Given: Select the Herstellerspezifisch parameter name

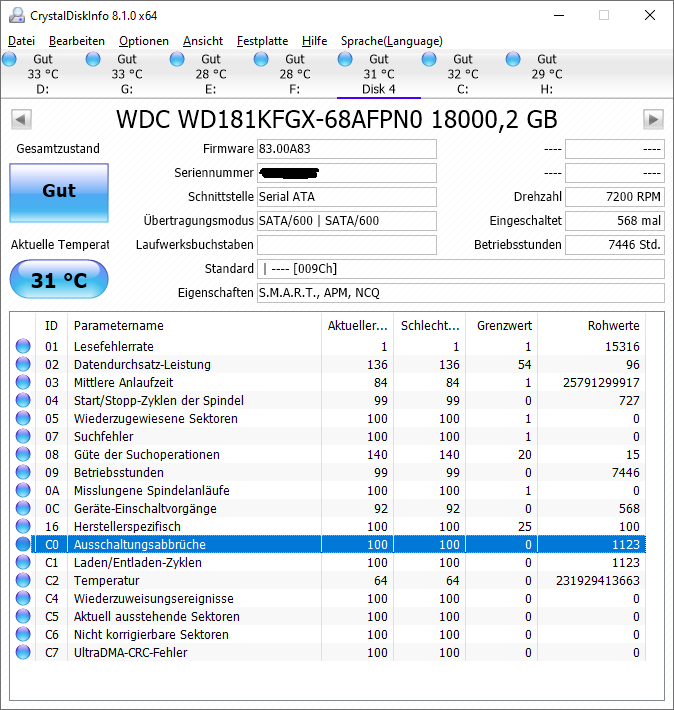Looking at the screenshot, I should tap(127, 527).
